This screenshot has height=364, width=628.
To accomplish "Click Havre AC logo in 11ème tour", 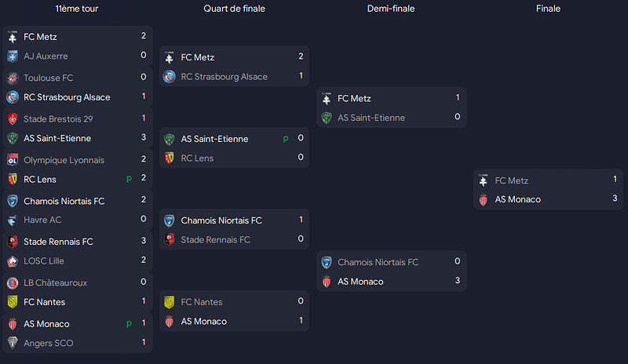I will pyautogui.click(x=13, y=220).
